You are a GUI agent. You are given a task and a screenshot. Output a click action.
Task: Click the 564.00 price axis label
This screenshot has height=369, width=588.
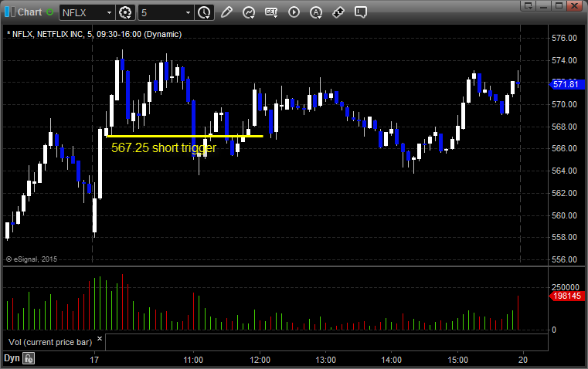[564, 171]
